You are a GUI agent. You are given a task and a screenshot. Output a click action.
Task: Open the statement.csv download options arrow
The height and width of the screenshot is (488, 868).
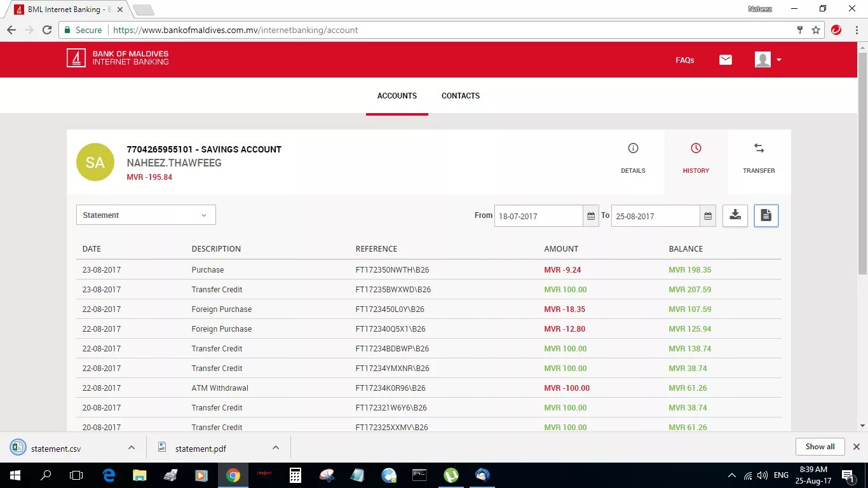pos(132,448)
